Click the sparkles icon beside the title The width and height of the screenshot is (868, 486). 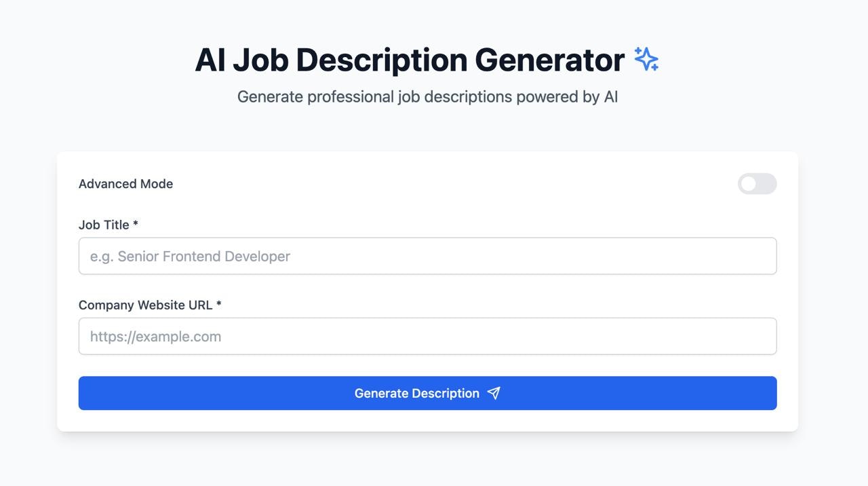click(646, 59)
